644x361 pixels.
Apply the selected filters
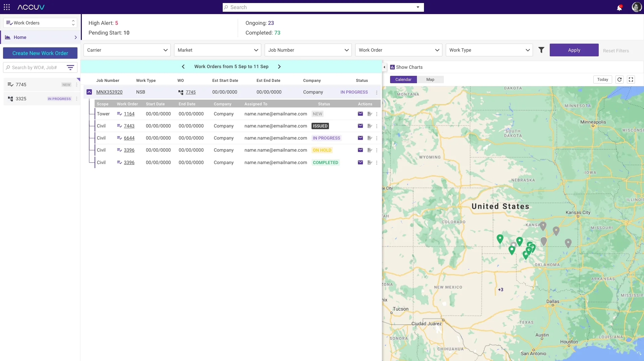[x=574, y=50]
